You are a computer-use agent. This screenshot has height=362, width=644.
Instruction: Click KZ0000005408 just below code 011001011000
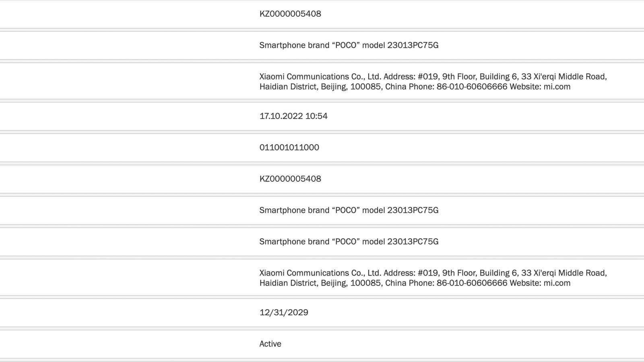click(290, 179)
